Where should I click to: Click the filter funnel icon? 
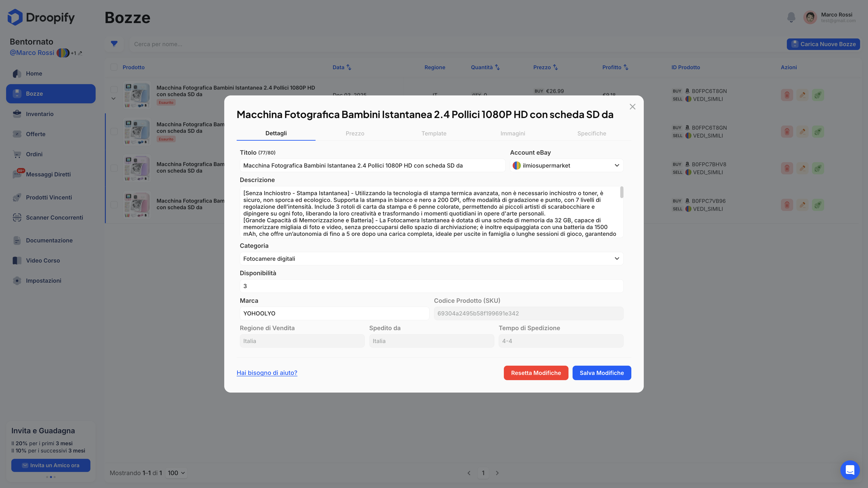click(114, 44)
